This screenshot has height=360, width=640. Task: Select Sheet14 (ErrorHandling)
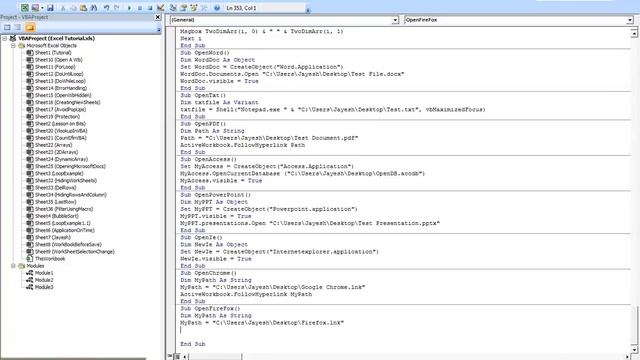click(61, 88)
